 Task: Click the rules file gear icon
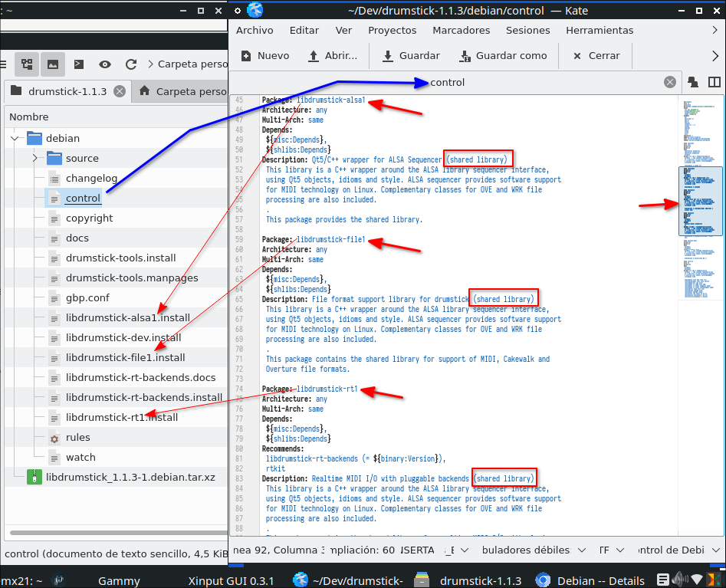coord(54,438)
